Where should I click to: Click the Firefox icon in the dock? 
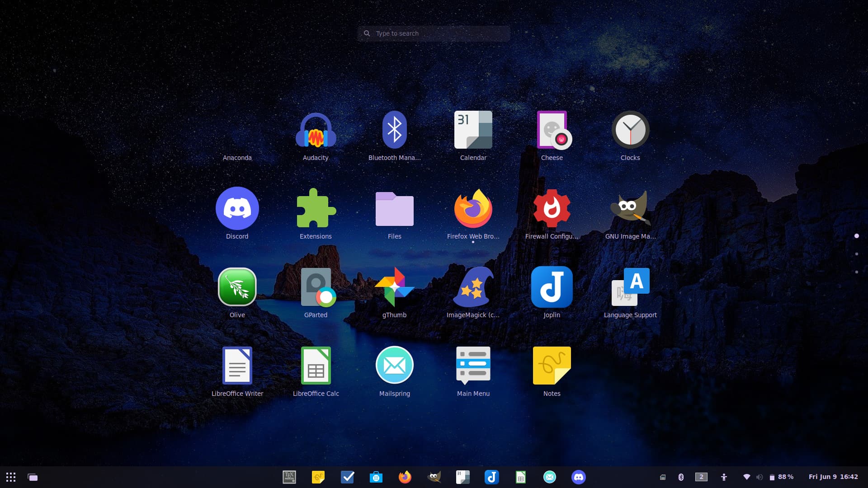405,477
